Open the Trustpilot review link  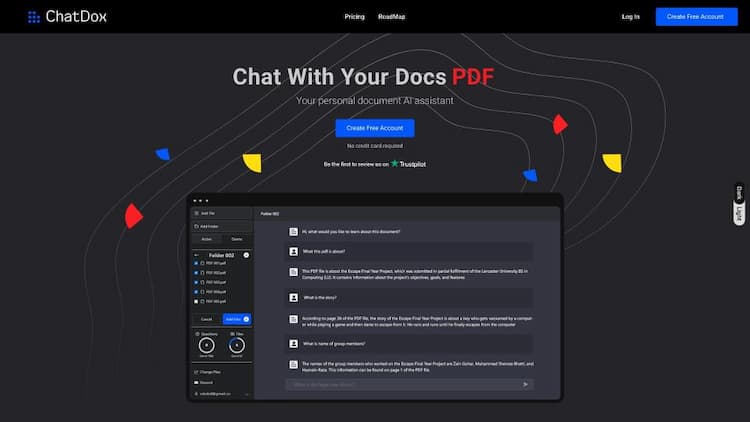tap(408, 163)
